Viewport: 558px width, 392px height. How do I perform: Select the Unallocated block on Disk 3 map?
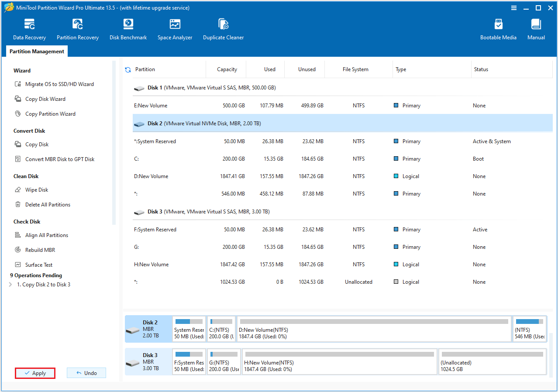pos(492,361)
